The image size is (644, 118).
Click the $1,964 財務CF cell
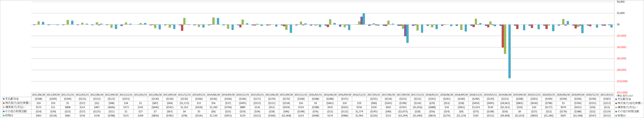[359, 116]
